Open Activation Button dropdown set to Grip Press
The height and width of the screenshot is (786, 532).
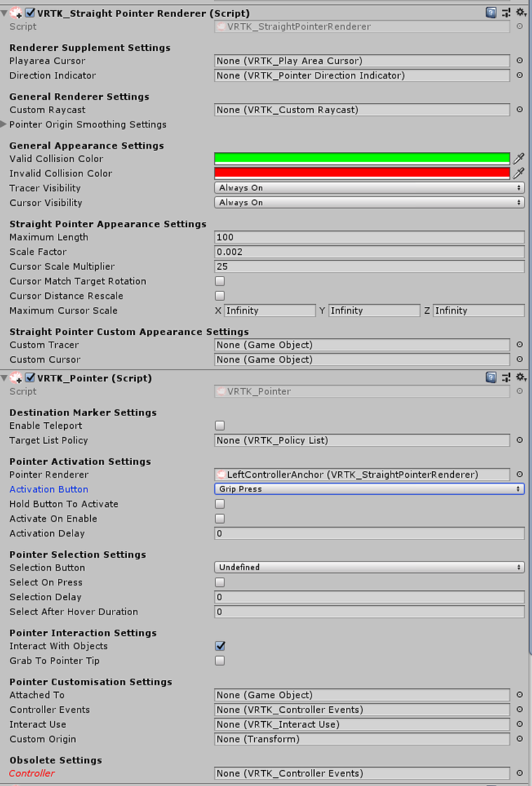point(369,489)
